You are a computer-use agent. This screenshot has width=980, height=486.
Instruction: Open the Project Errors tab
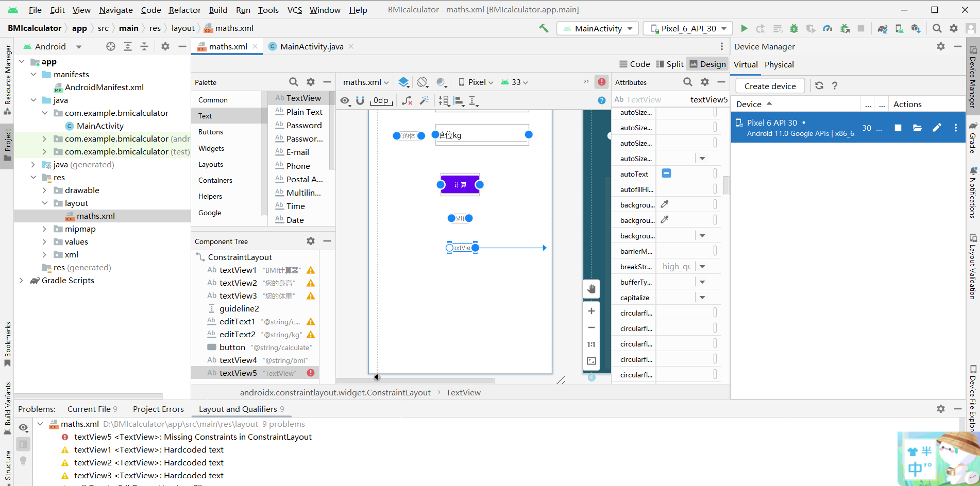pyautogui.click(x=158, y=409)
